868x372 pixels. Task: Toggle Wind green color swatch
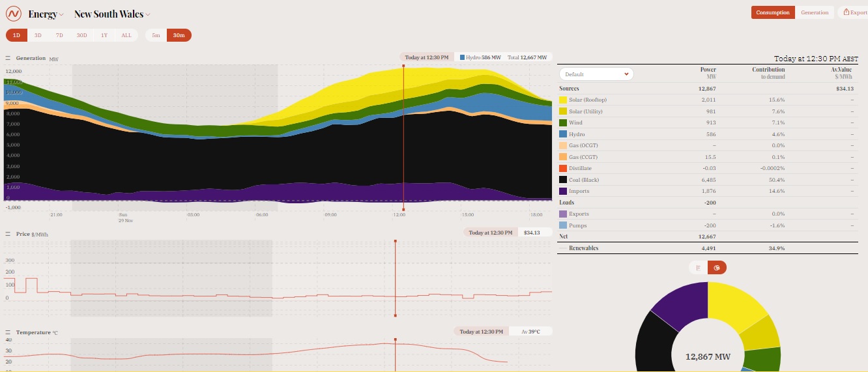(563, 122)
